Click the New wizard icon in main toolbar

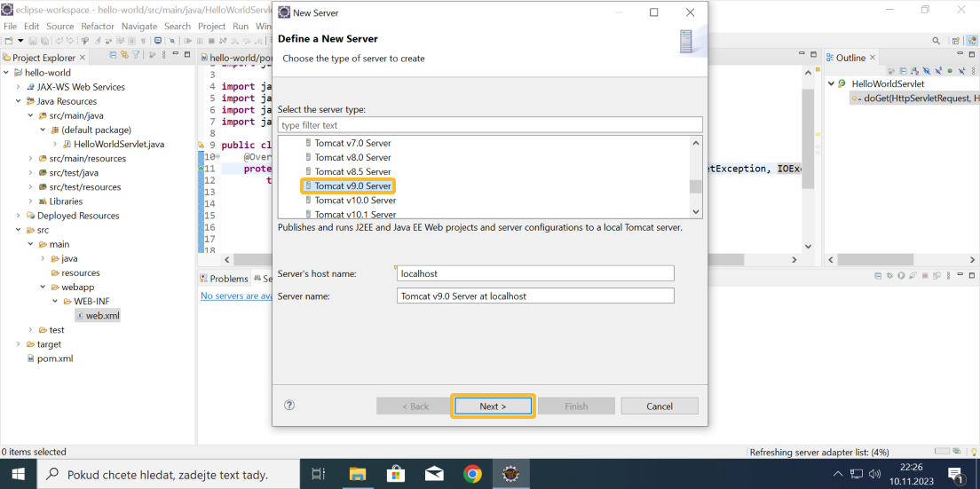9,41
